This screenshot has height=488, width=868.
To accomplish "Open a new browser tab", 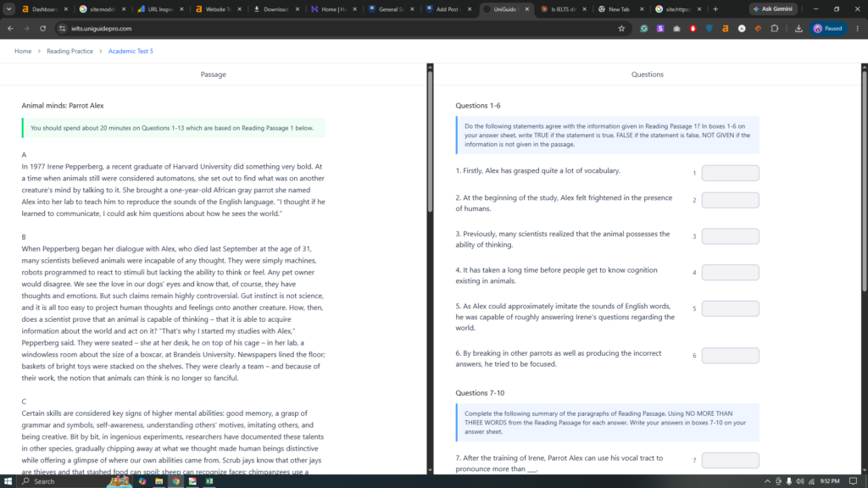I will (715, 8).
